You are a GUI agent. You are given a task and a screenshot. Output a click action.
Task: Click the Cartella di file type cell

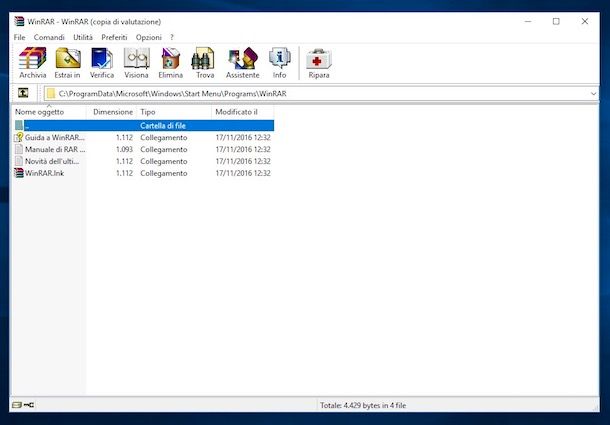point(163,125)
